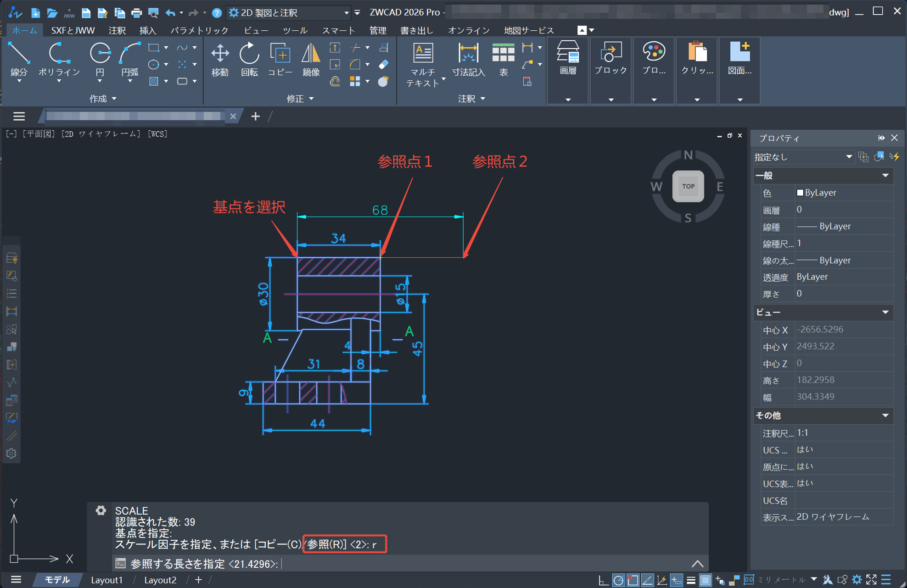Toggle ortho mode in the status bar
This screenshot has width=907, height=588.
[x=604, y=580]
